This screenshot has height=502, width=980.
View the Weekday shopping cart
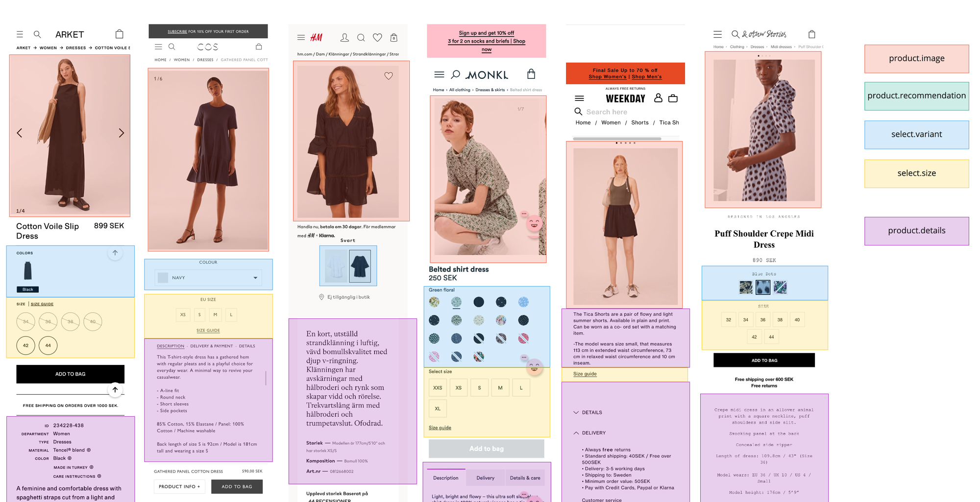point(673,98)
